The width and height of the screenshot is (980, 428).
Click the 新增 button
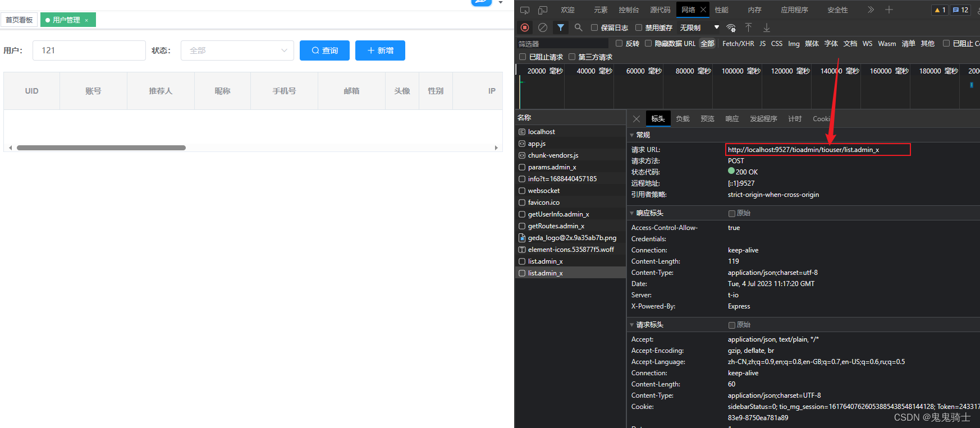pos(380,50)
